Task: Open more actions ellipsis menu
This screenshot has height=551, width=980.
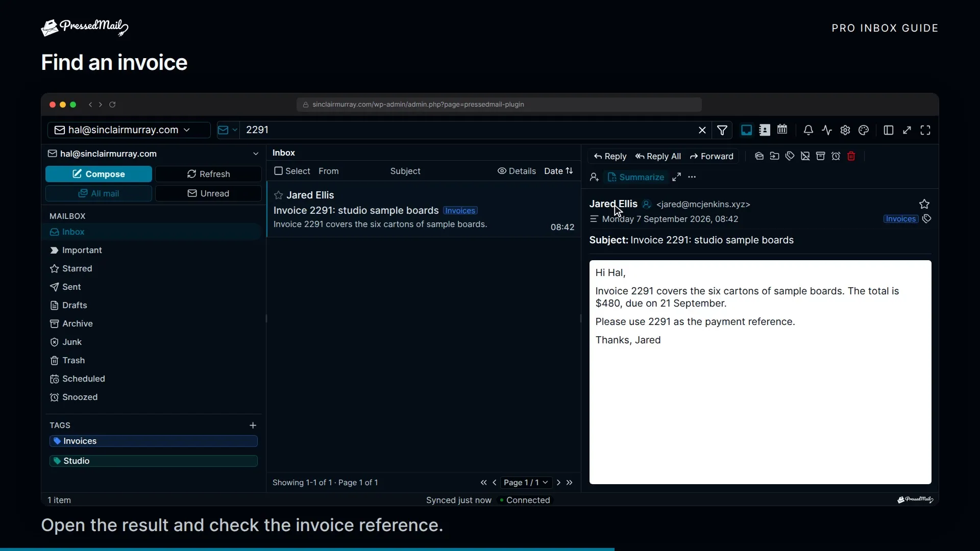Action: (x=692, y=177)
